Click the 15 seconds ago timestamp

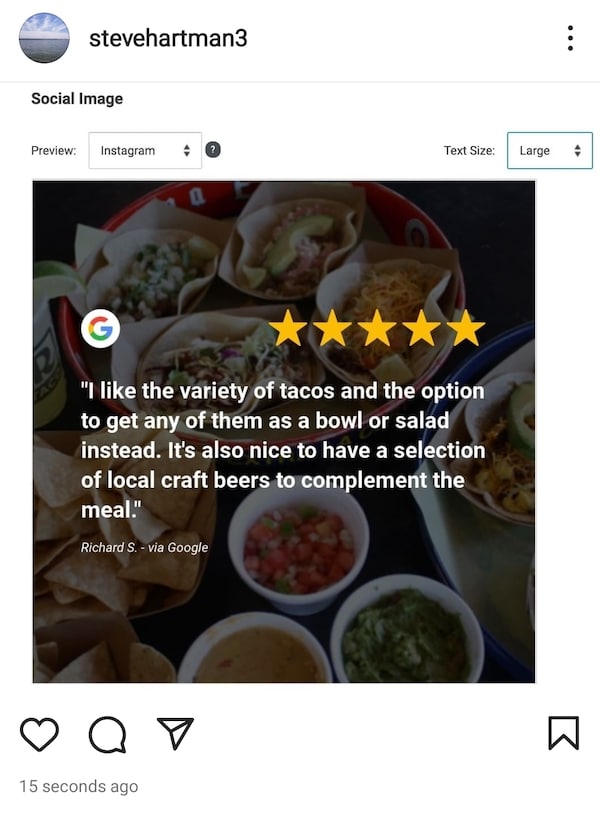(79, 786)
